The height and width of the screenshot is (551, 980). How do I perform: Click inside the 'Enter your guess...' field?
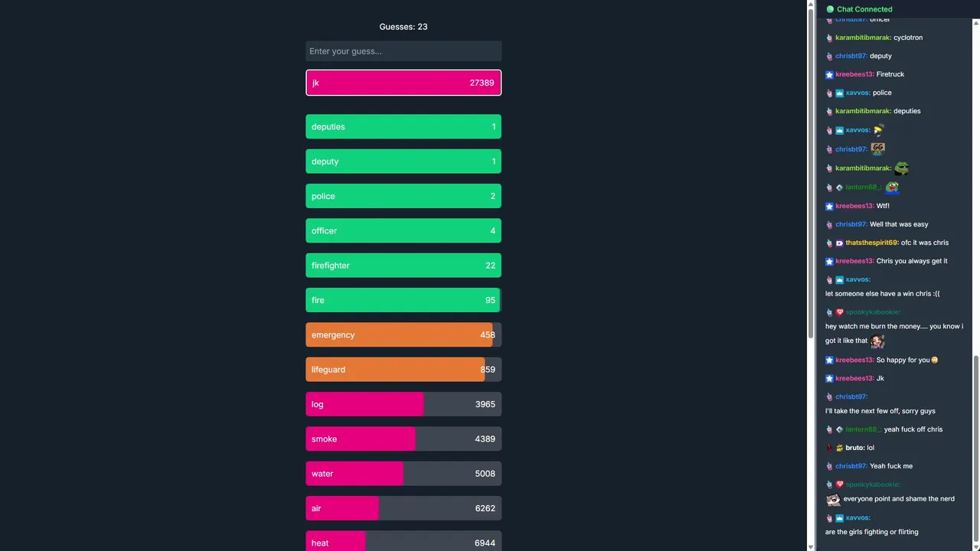point(403,51)
